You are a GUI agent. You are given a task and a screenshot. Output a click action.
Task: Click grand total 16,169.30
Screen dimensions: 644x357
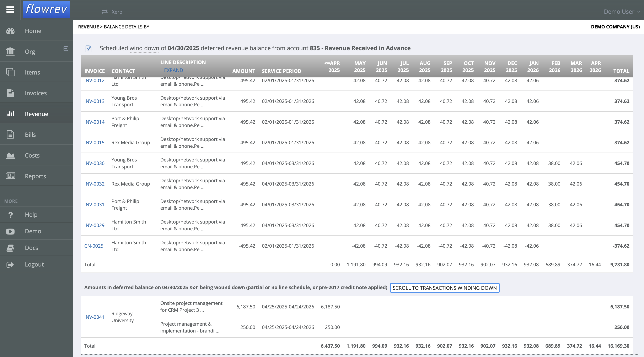[618, 346]
